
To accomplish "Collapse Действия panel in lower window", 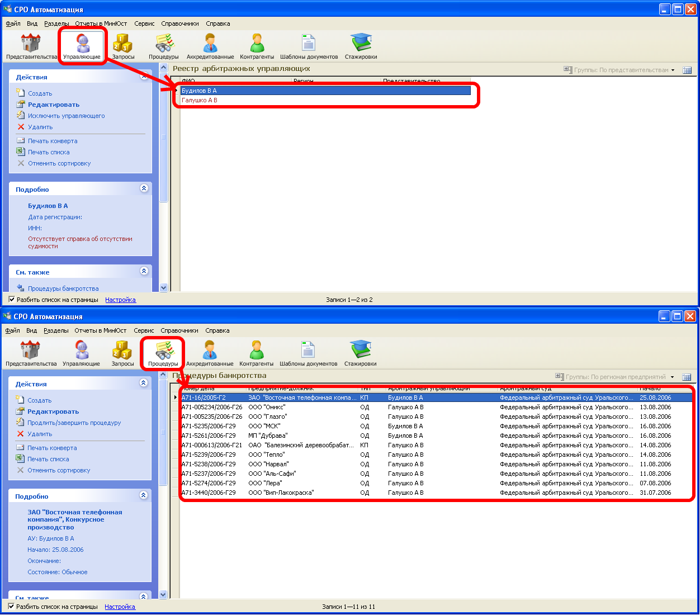I will 143,383.
